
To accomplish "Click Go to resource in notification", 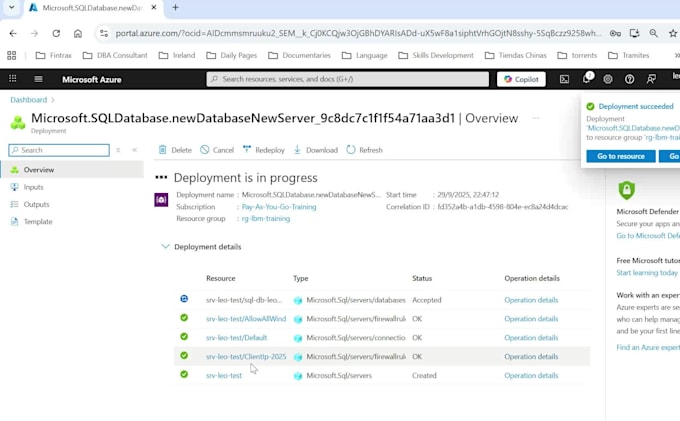I will (621, 156).
